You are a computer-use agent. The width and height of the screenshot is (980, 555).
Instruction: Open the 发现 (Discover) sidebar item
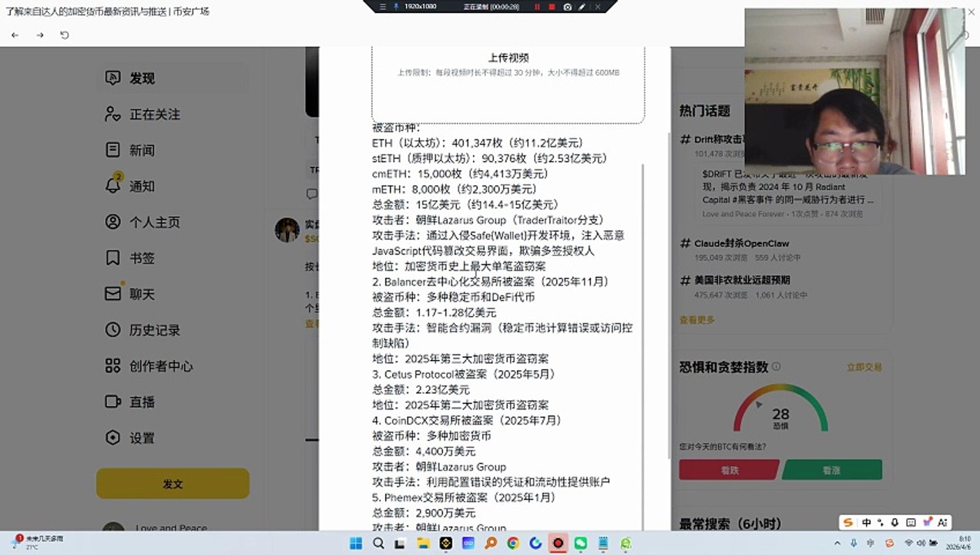[173, 78]
